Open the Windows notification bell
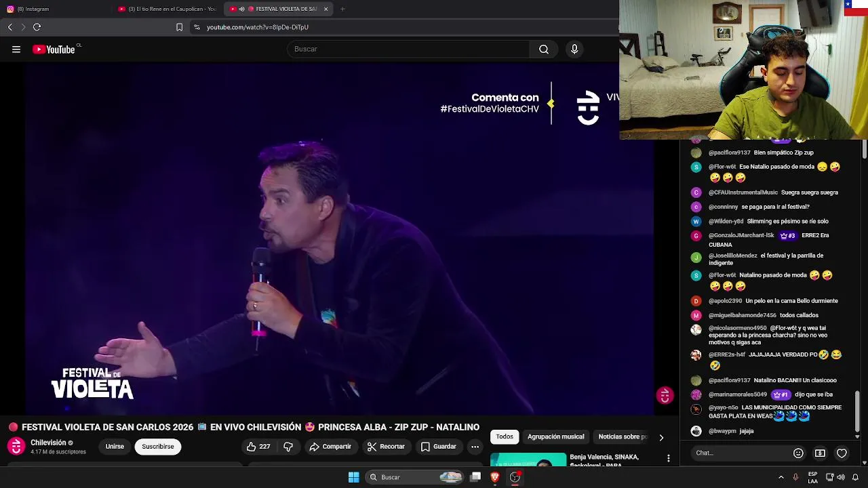868x488 pixels. pos(855,477)
